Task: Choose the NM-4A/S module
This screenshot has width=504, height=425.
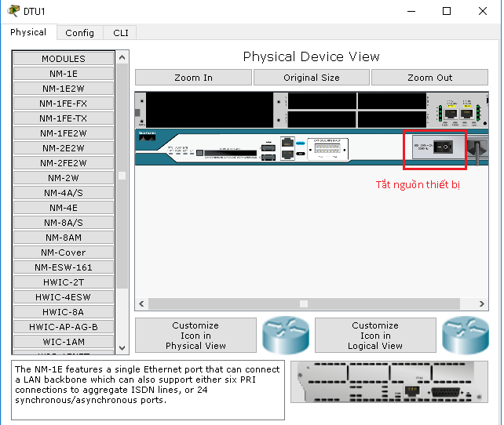Action: click(x=64, y=193)
